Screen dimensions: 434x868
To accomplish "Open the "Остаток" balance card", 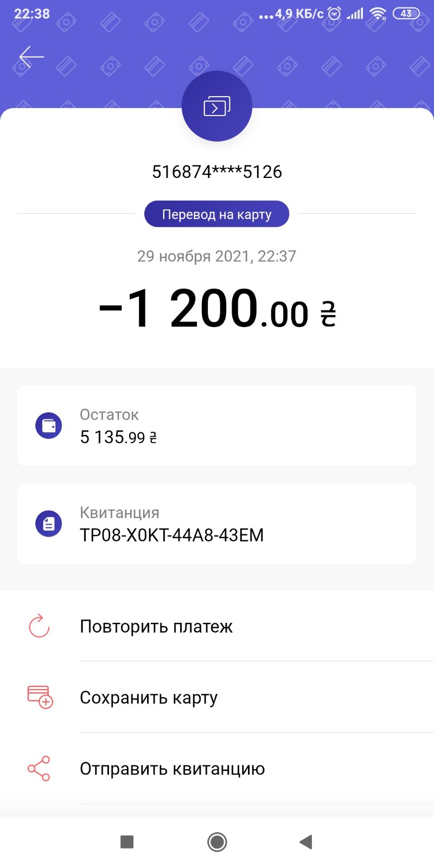I will tap(217, 426).
